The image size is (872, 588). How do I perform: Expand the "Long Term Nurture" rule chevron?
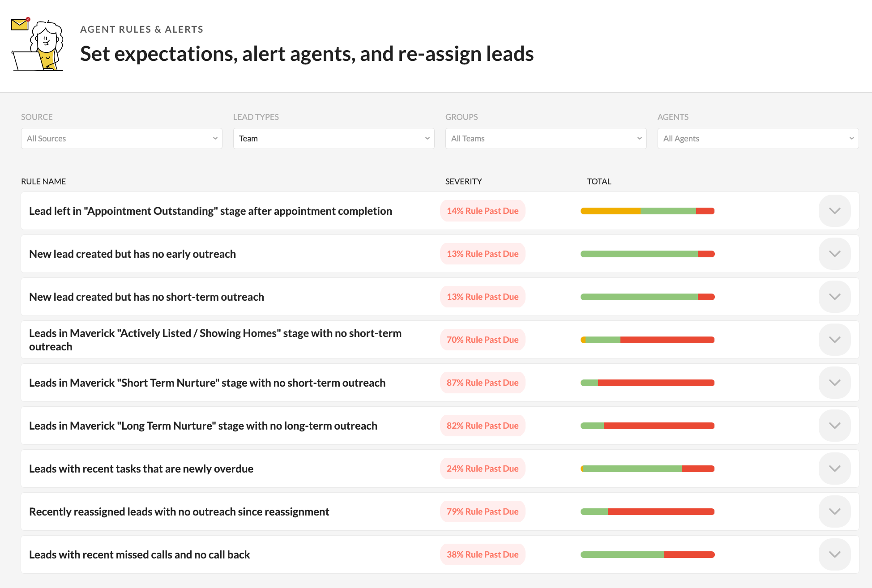pos(834,426)
